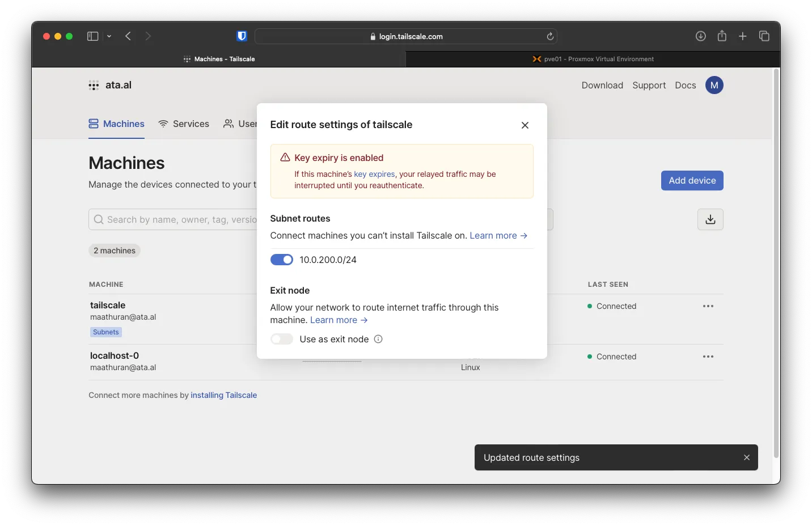Viewport: 812px width, 526px height.
Task: Click the Machines tab server icon
Action: coord(94,124)
